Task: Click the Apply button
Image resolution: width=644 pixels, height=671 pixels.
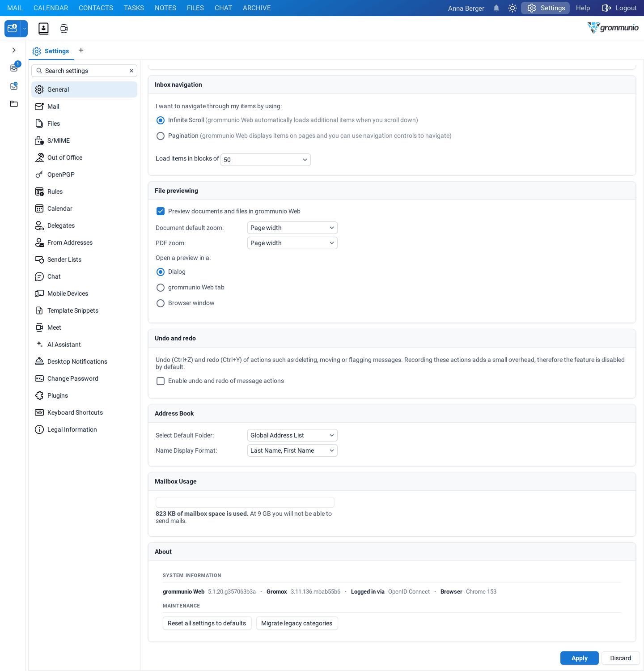Action: pyautogui.click(x=580, y=658)
